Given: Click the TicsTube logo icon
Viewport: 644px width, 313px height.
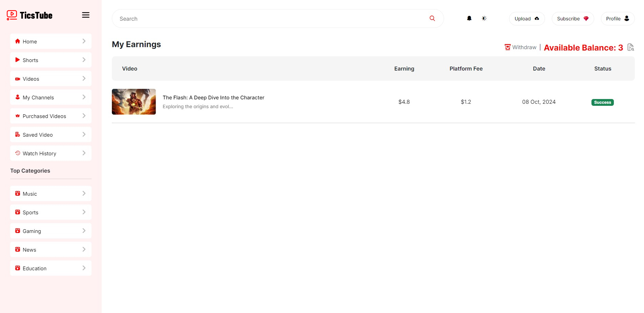Looking at the screenshot, I should 12,15.
